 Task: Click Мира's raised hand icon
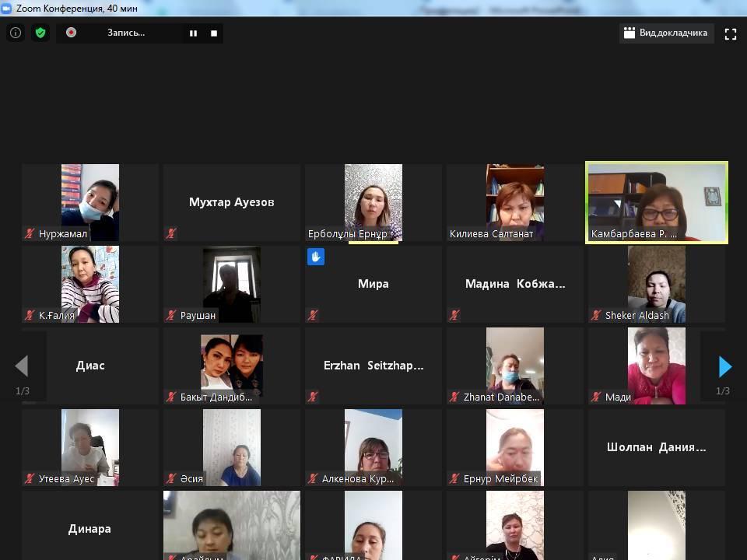(x=315, y=257)
